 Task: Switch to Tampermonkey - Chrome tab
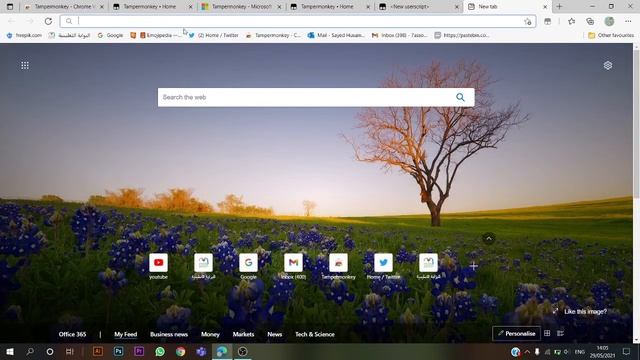pyautogui.click(x=63, y=7)
